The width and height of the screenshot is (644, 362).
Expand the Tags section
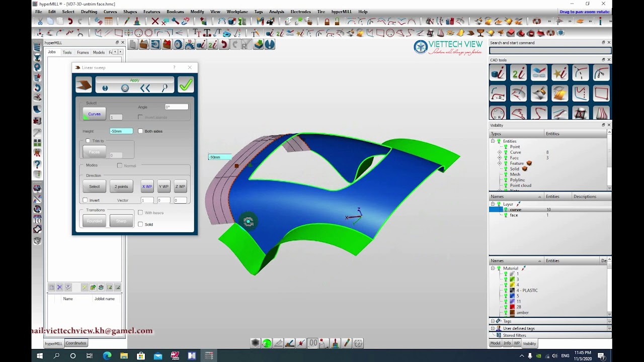click(x=493, y=321)
